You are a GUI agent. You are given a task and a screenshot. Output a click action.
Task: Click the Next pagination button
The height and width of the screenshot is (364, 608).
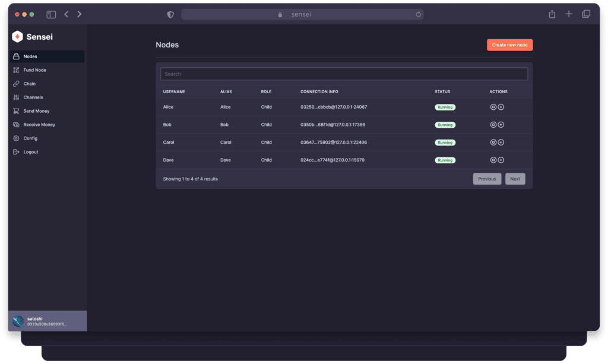coord(515,179)
